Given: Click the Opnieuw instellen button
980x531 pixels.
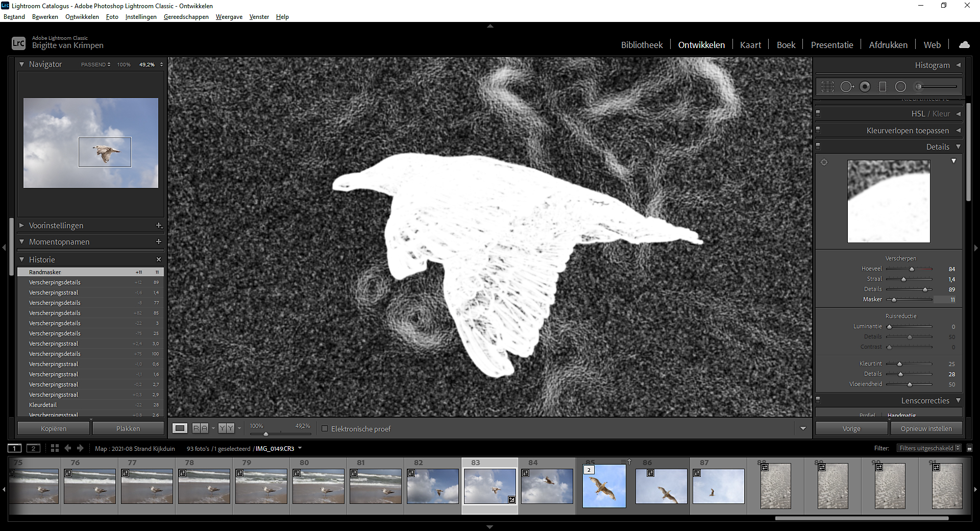Looking at the screenshot, I should click(x=926, y=429).
